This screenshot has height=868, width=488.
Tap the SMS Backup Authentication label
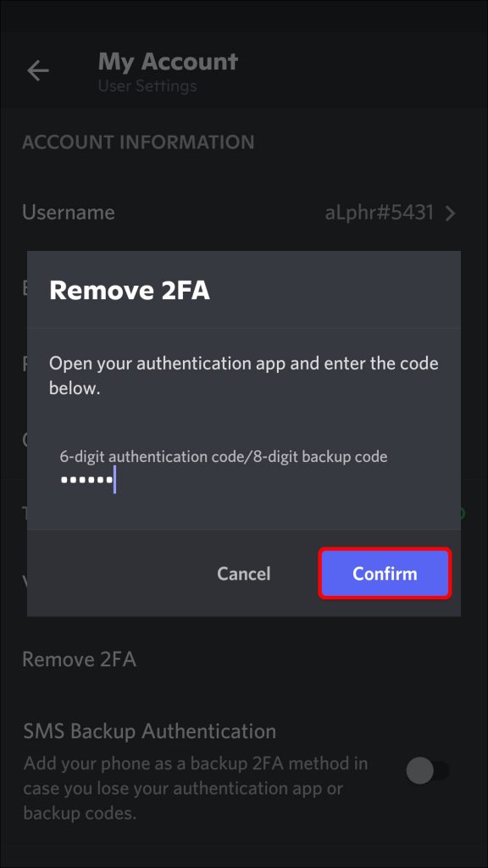(x=148, y=731)
